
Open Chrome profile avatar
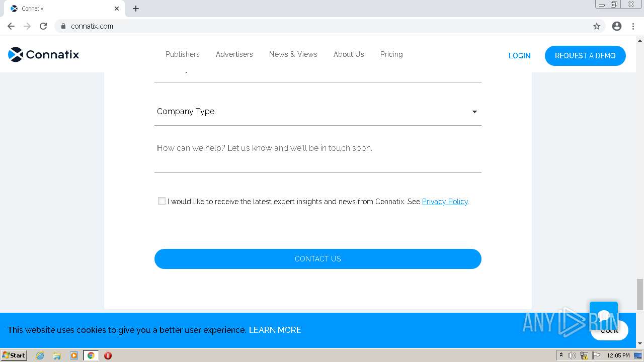pyautogui.click(x=617, y=26)
